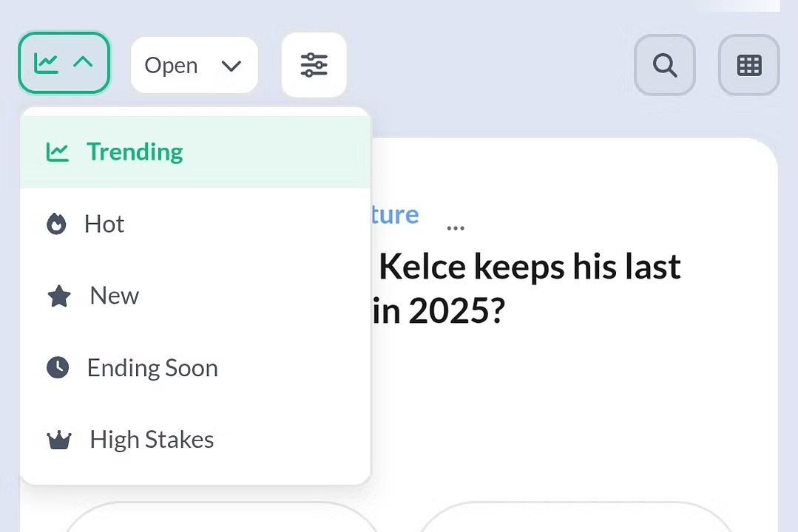
Task: Select the Trending sort option
Action: coord(135,151)
